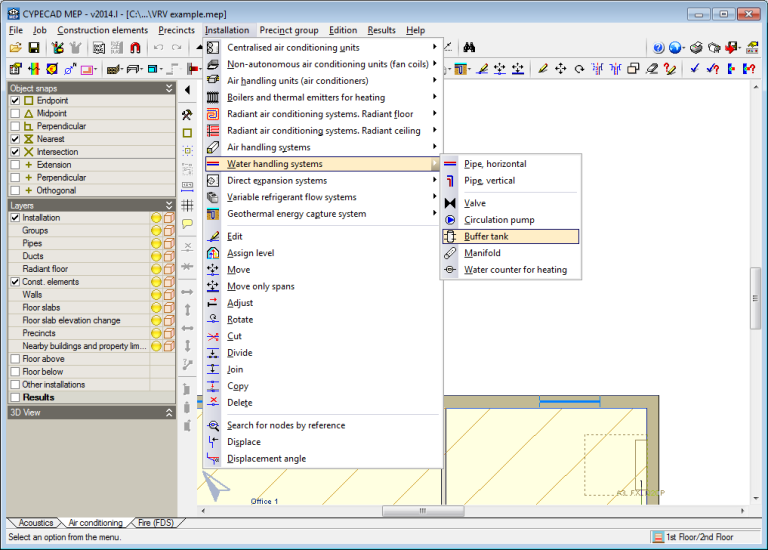
Task: Enable the Midpoint snap checkbox
Action: (x=15, y=114)
